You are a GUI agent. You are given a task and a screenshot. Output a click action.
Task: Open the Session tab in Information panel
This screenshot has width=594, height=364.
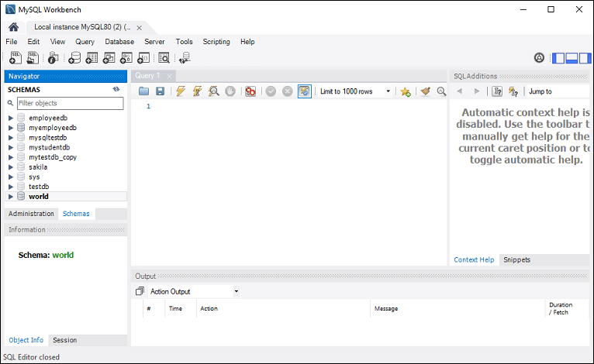click(x=64, y=340)
